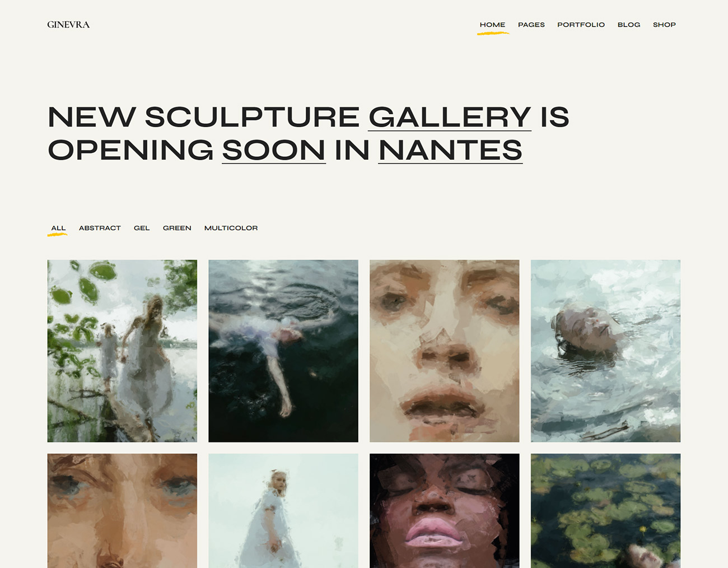Open the painting of head emerging from water
The width and height of the screenshot is (728, 568).
(x=605, y=351)
